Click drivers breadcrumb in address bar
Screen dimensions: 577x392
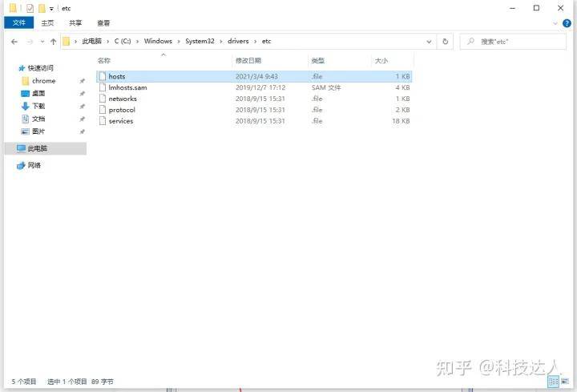238,41
